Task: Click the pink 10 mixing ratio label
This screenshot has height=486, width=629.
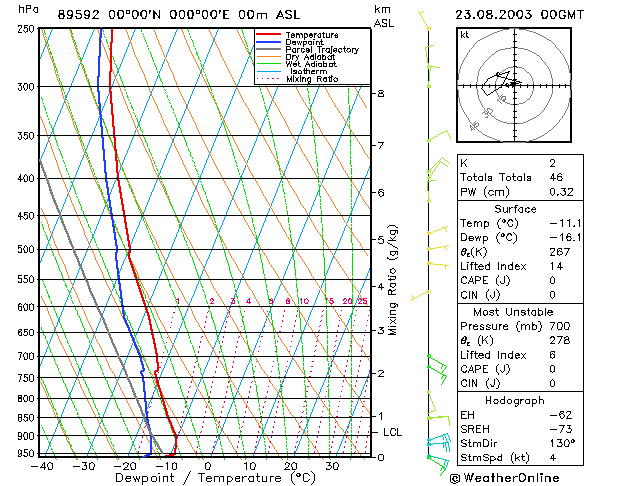Action: (x=304, y=301)
